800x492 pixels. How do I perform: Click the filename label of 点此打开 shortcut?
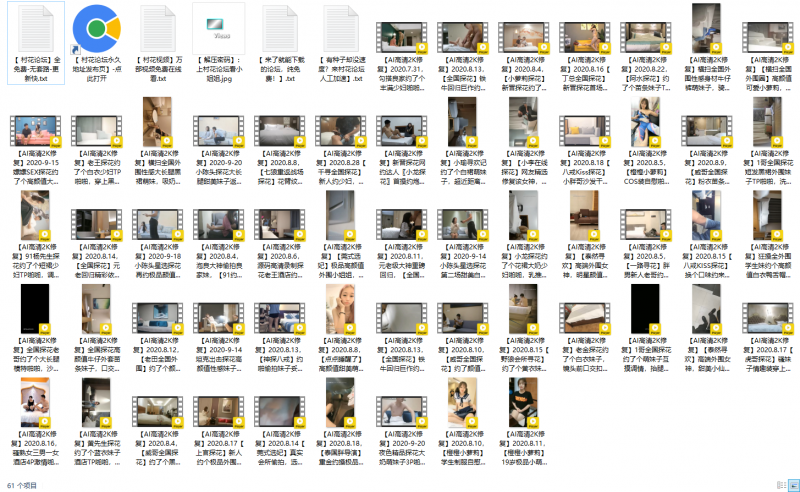(x=96, y=67)
